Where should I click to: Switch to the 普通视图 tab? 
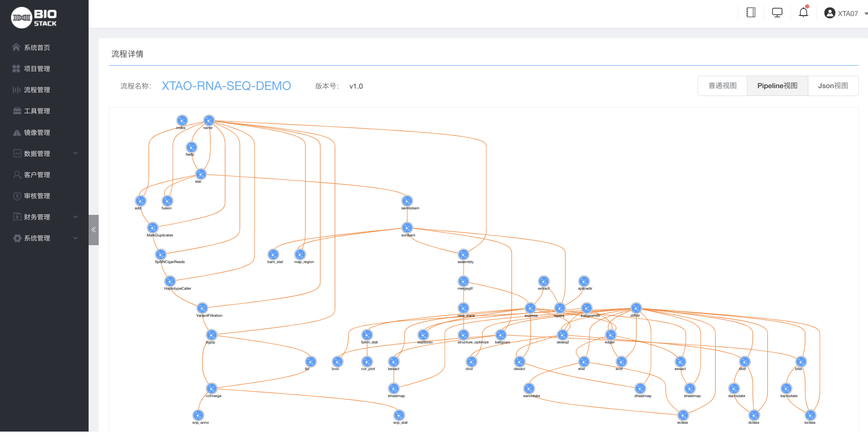(722, 86)
